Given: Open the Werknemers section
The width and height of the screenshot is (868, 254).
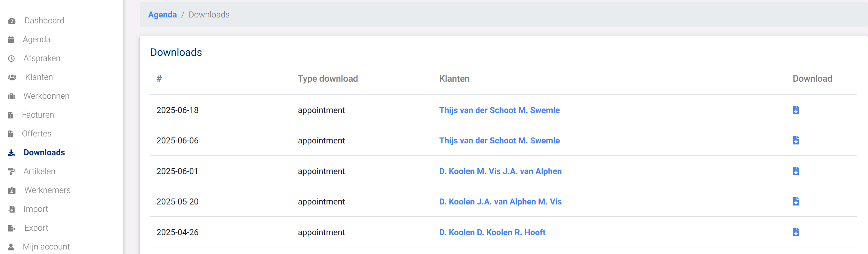Looking at the screenshot, I should click(47, 190).
